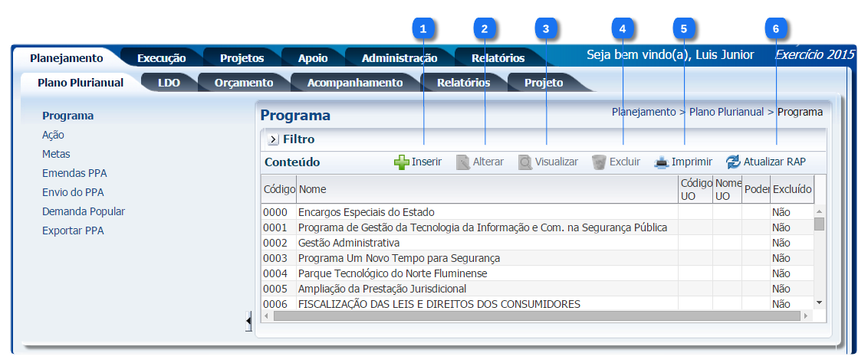Viewport: 868px width, 363px height.
Task: Click the Atualizar RAP refresh icon
Action: [734, 162]
